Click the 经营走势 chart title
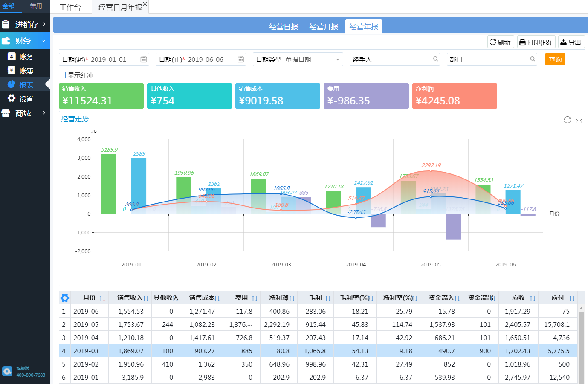 pyautogui.click(x=75, y=119)
